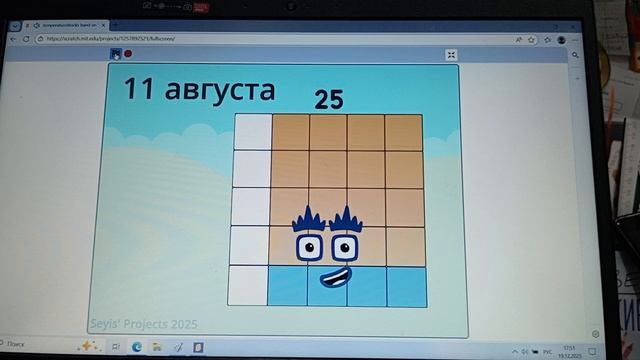Click the sidebar search magnifier icon
The height and width of the screenshot is (360, 640).
coord(575,55)
